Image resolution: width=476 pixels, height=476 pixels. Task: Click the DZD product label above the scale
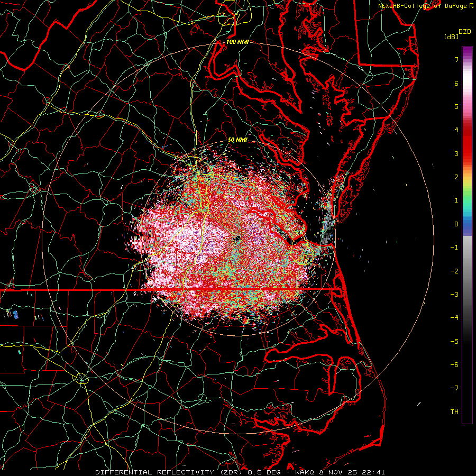465,32
